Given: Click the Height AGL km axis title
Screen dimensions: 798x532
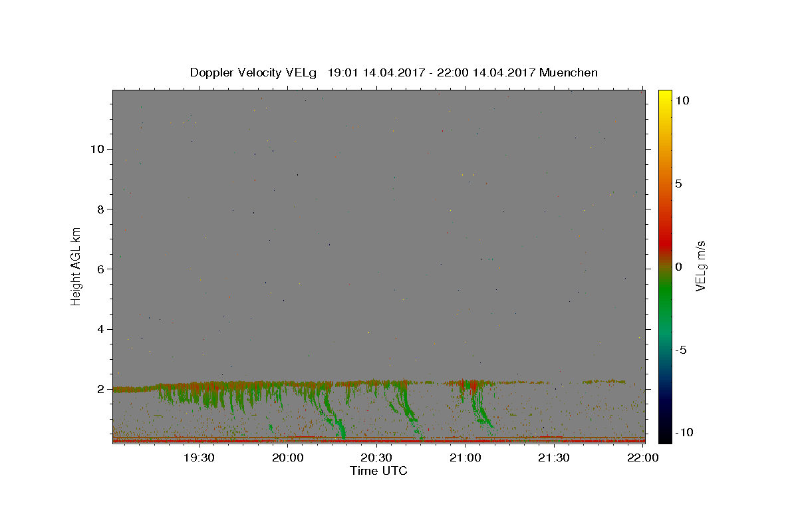Looking at the screenshot, I should click(x=76, y=265).
